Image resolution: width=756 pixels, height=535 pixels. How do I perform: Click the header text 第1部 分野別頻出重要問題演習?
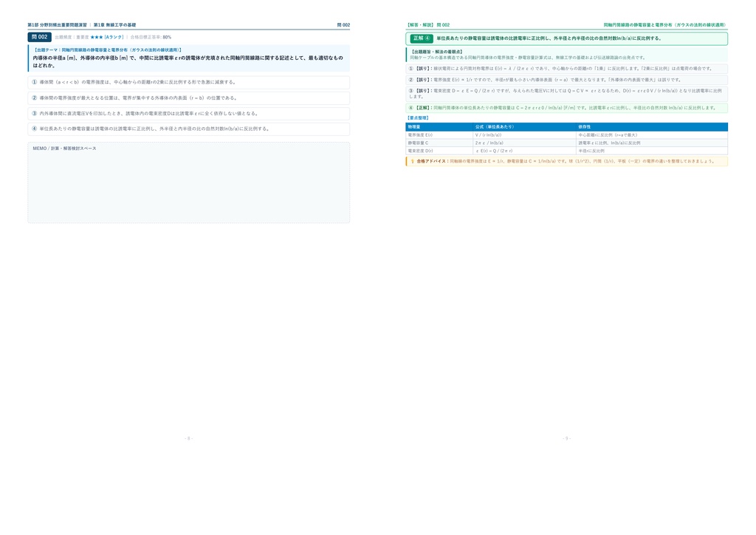click(x=58, y=25)
